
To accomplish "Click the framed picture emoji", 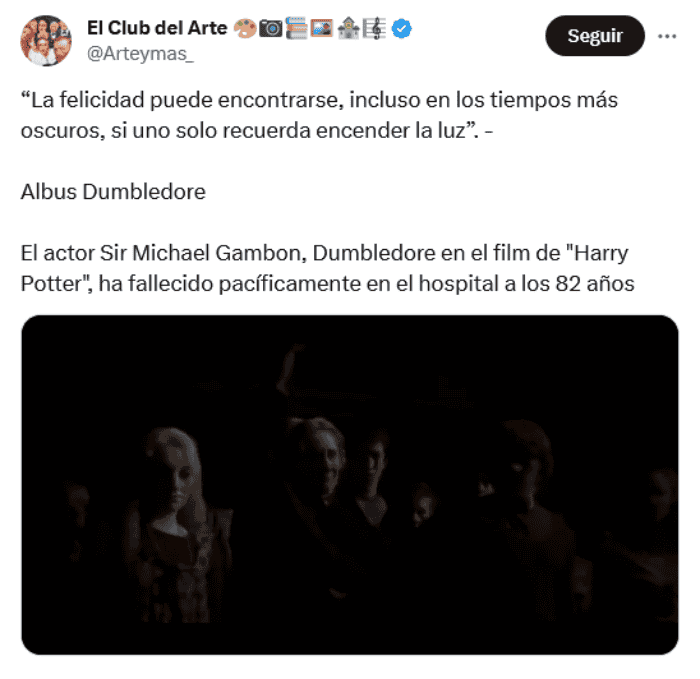I will click(x=322, y=29).
